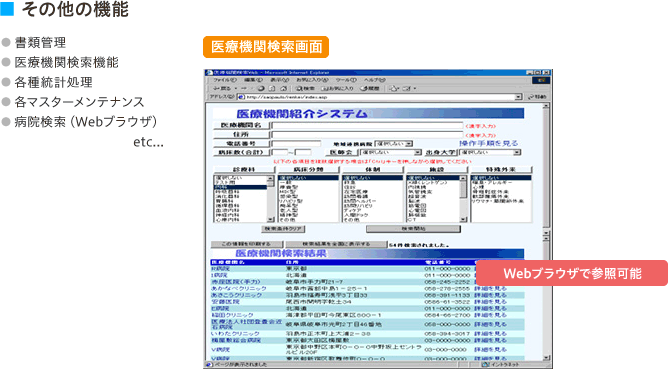This screenshot has height=369, width=669.
Task: Click the 検索条件クリア button
Action: [x=283, y=229]
